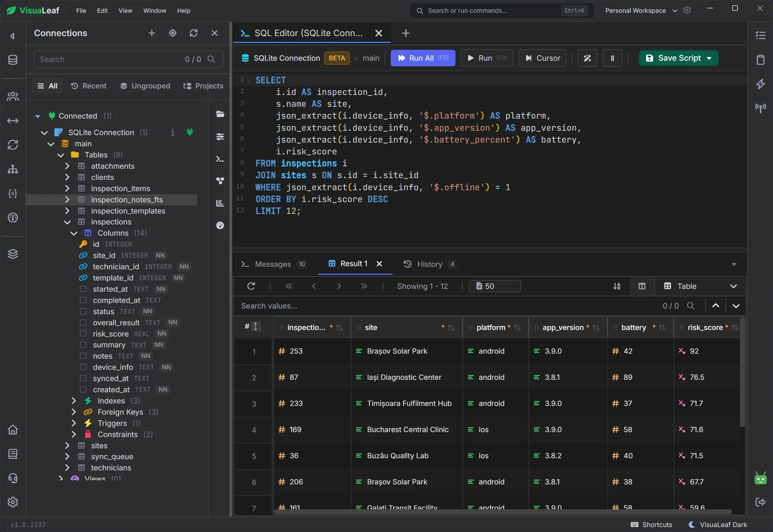This screenshot has width=773, height=532.
Task: Open the Window menu
Action: [x=155, y=10]
